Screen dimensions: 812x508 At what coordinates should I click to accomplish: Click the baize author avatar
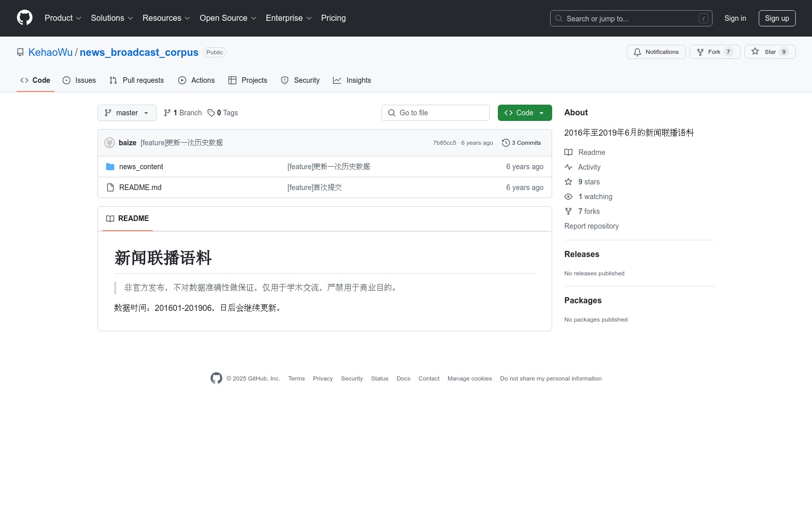110,143
